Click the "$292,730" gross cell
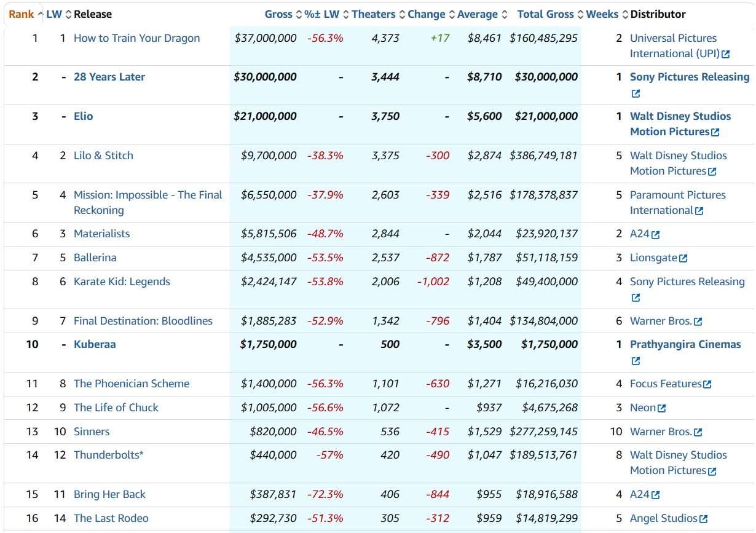 pyautogui.click(x=273, y=518)
